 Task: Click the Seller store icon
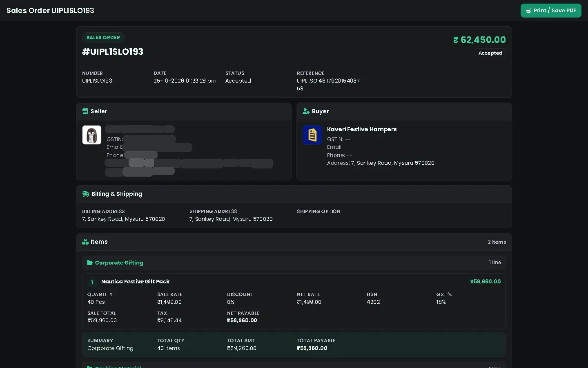click(x=85, y=111)
